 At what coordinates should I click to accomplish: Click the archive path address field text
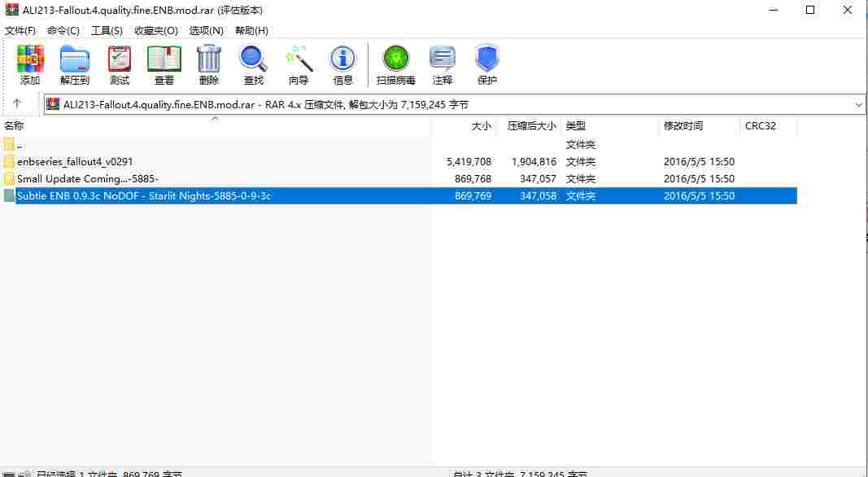(x=266, y=105)
